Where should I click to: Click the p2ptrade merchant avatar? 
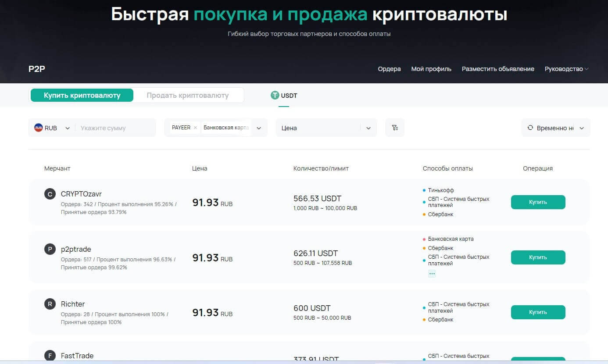tap(50, 250)
